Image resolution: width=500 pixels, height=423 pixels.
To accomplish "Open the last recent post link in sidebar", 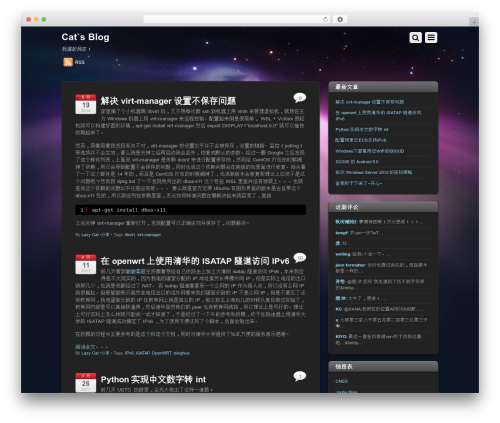I will [359, 183].
